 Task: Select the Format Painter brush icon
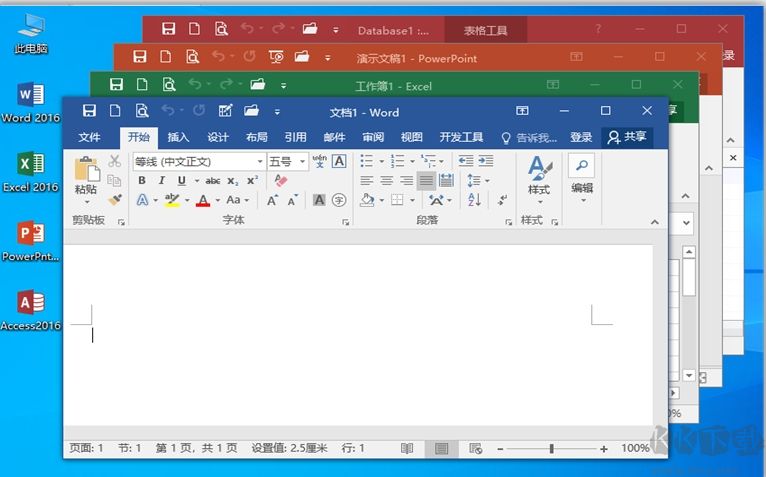(115, 199)
